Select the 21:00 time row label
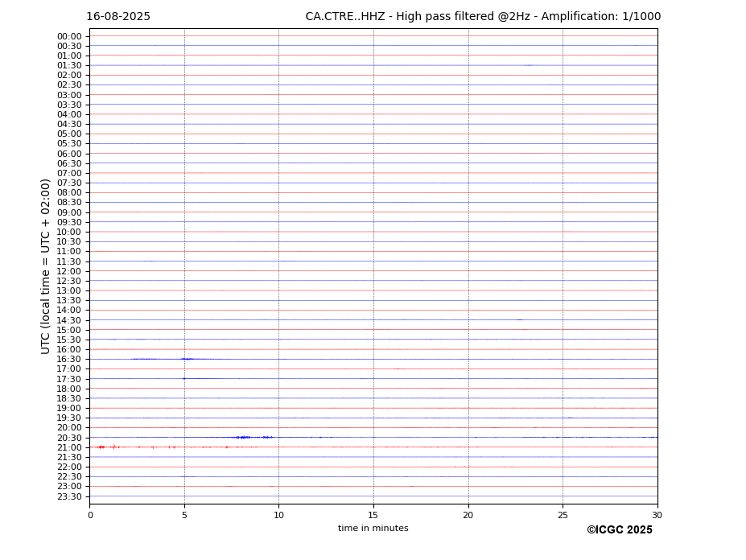Image resolution: width=746 pixels, height=560 pixels. pos(69,447)
